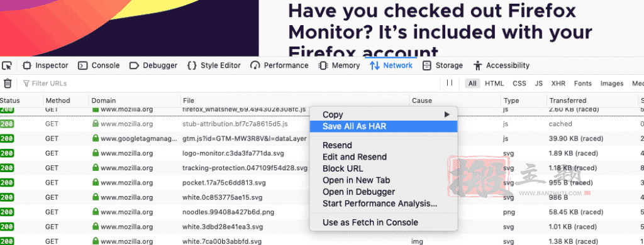This screenshot has width=644, height=245.
Task: Select the Network tab
Action: (391, 65)
